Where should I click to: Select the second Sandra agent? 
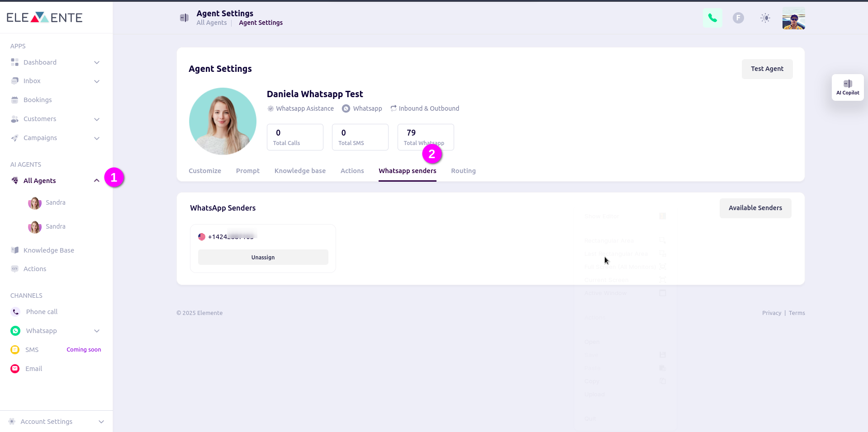pos(47,227)
